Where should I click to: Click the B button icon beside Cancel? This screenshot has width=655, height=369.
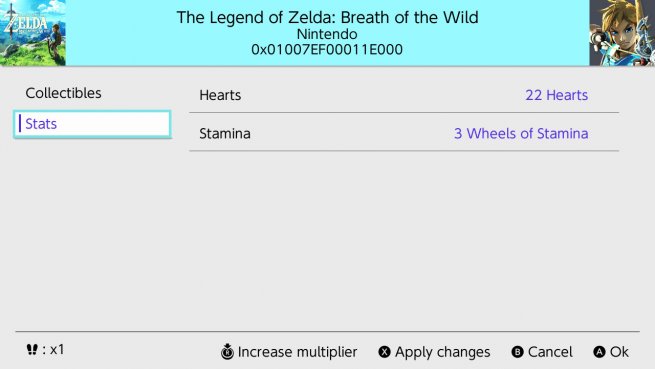517,352
